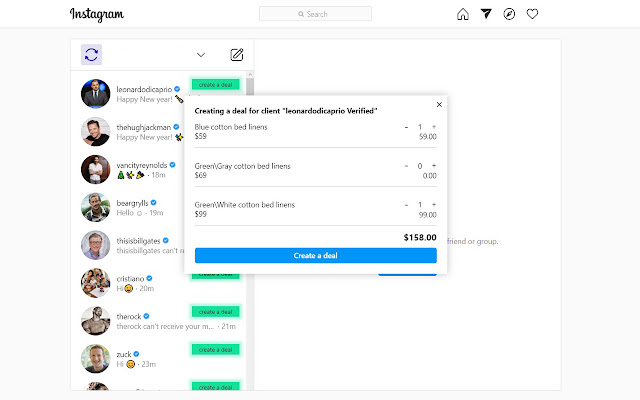This screenshot has width=640, height=400.
Task: Click Green\Gray cotton bed linens item name
Action: pos(242,166)
